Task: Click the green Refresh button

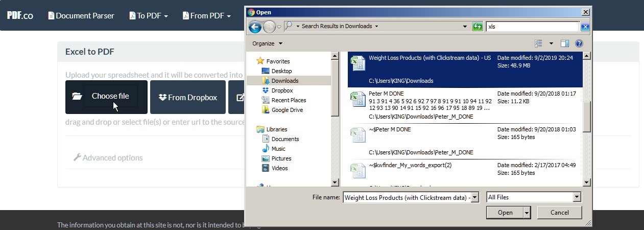Action: (478, 27)
